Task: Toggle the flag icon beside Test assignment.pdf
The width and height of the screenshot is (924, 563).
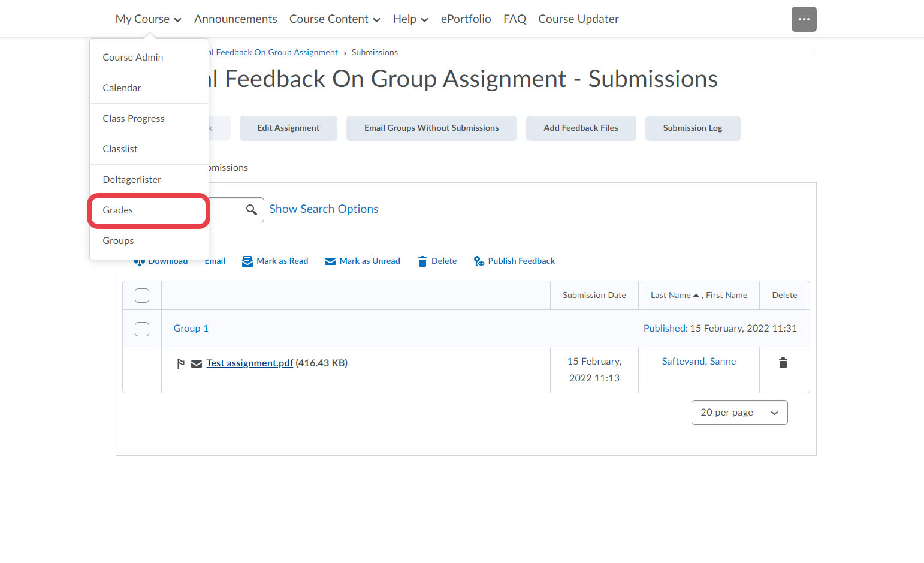Action: 180,363
